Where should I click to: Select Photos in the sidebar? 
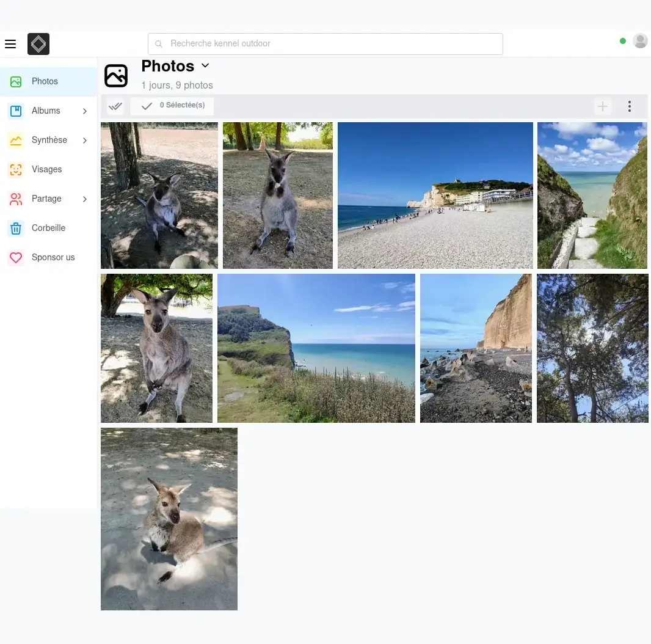coord(45,81)
